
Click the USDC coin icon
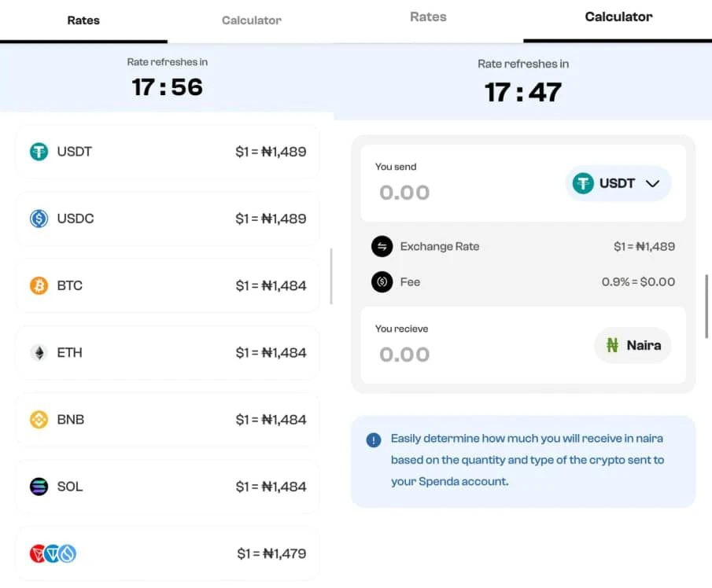39,219
